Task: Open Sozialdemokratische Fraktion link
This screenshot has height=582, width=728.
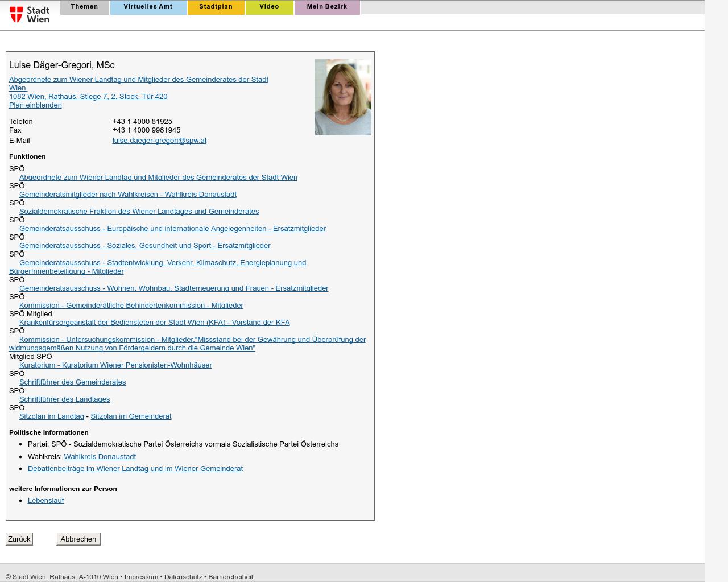Action: pos(139,212)
